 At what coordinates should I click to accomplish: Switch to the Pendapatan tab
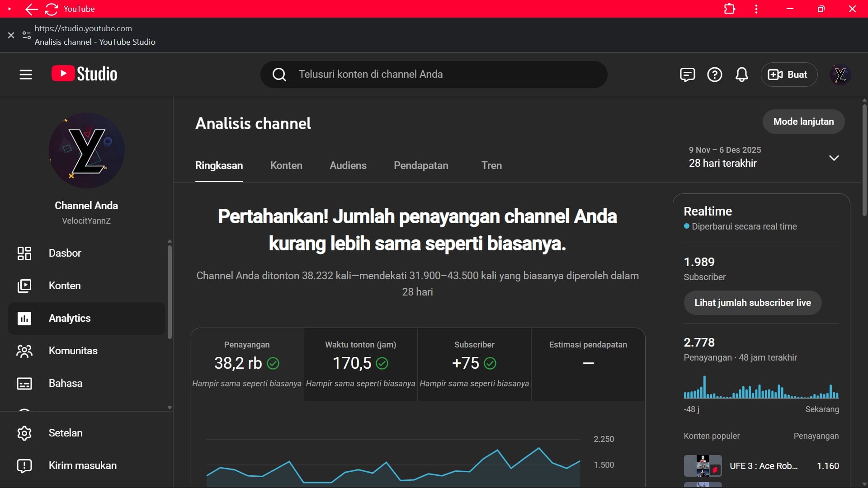[x=420, y=165]
